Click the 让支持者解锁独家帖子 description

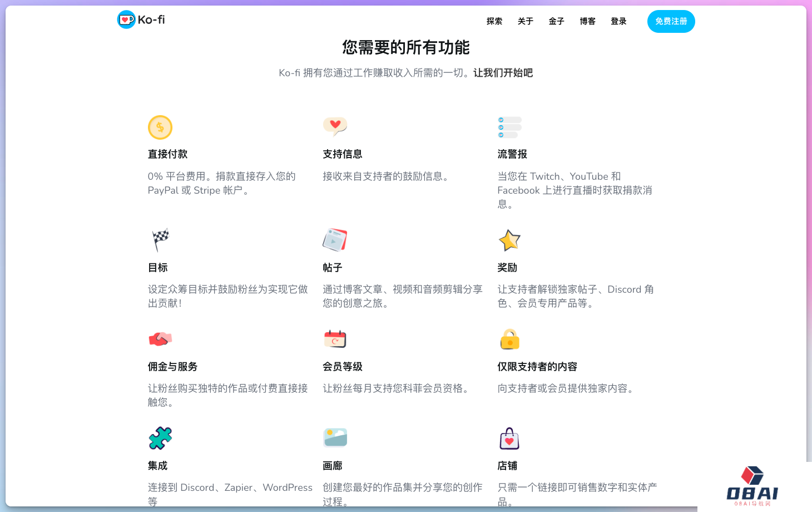[x=576, y=296]
